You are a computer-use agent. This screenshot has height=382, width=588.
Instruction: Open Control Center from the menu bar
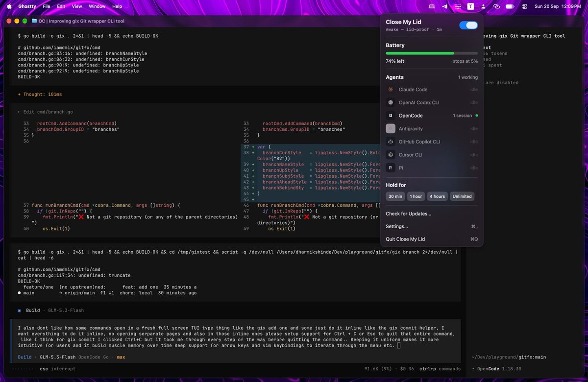pyautogui.click(x=525, y=6)
